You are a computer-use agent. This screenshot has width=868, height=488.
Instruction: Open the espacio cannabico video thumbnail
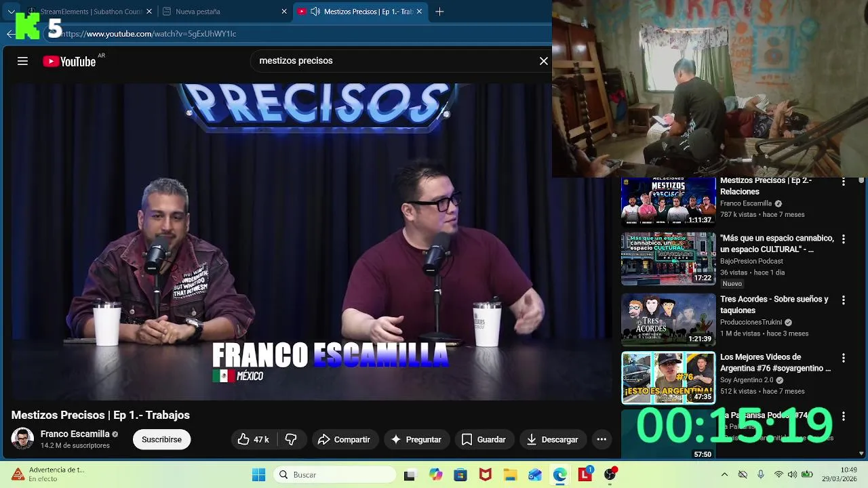pyautogui.click(x=669, y=259)
